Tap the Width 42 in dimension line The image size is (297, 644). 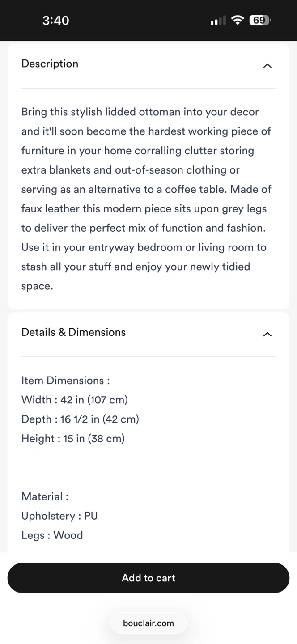pos(75,400)
